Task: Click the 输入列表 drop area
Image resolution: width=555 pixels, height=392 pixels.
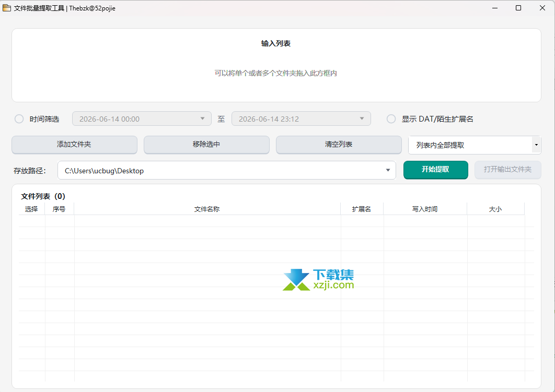Action: tap(276, 65)
